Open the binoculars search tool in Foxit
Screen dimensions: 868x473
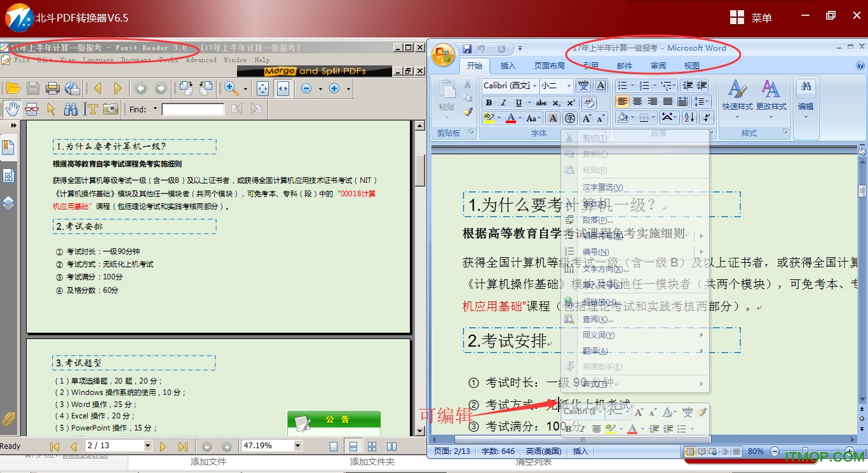pyautogui.click(x=71, y=109)
